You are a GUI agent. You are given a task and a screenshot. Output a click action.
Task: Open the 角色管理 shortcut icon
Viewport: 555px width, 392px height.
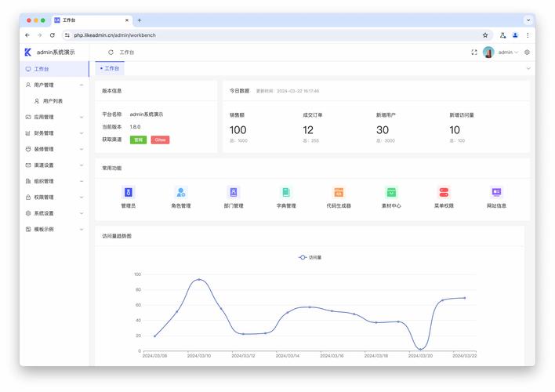181,192
